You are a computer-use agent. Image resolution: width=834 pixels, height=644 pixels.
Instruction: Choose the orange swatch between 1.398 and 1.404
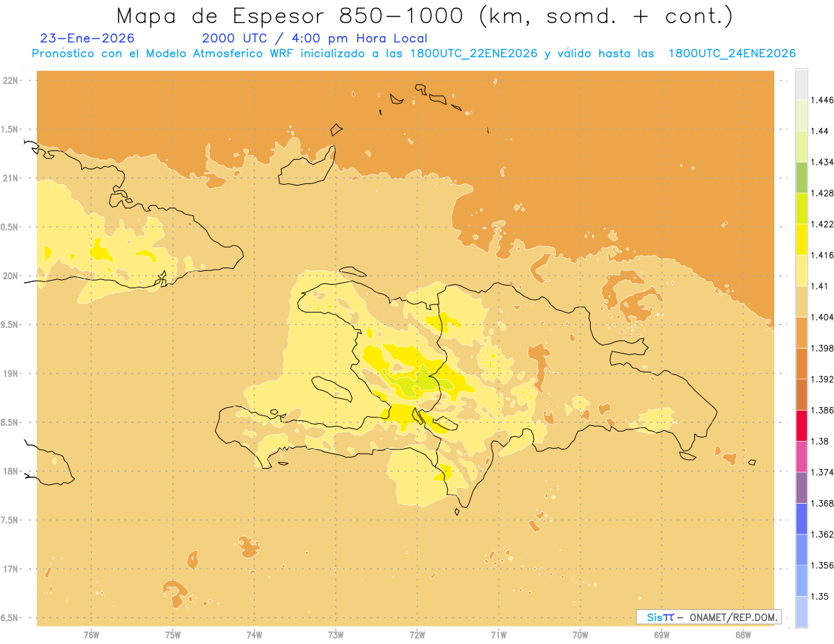point(801,332)
